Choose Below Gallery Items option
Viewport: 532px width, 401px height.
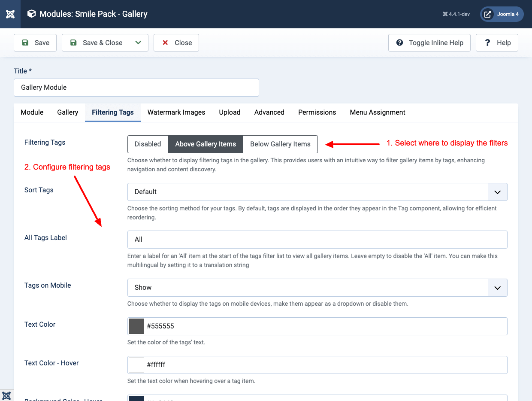click(280, 144)
